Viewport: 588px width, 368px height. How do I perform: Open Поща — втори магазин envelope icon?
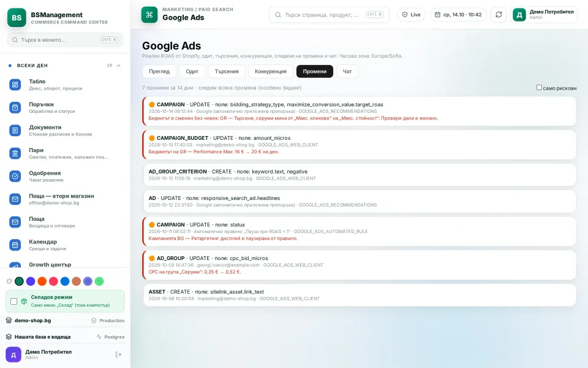point(15,199)
